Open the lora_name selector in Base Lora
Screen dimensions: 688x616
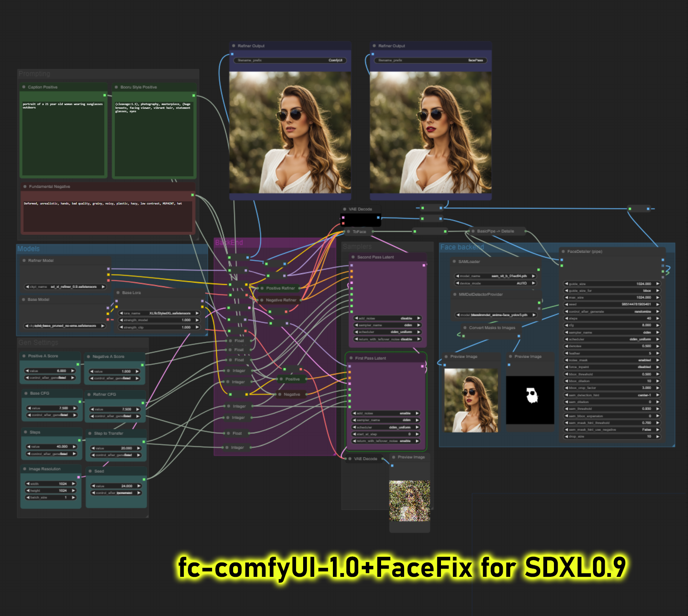(159, 313)
